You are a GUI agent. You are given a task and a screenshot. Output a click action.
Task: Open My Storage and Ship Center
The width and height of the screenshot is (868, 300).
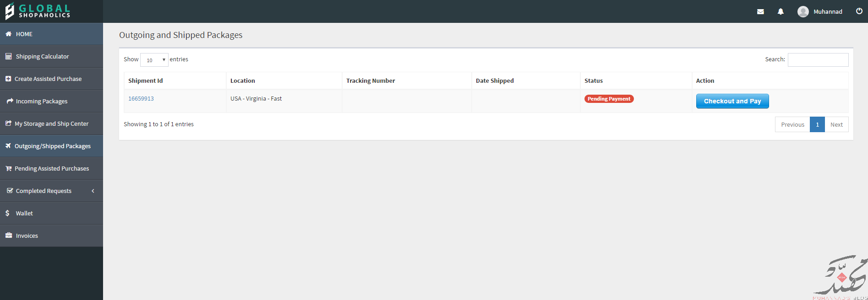coord(51,123)
